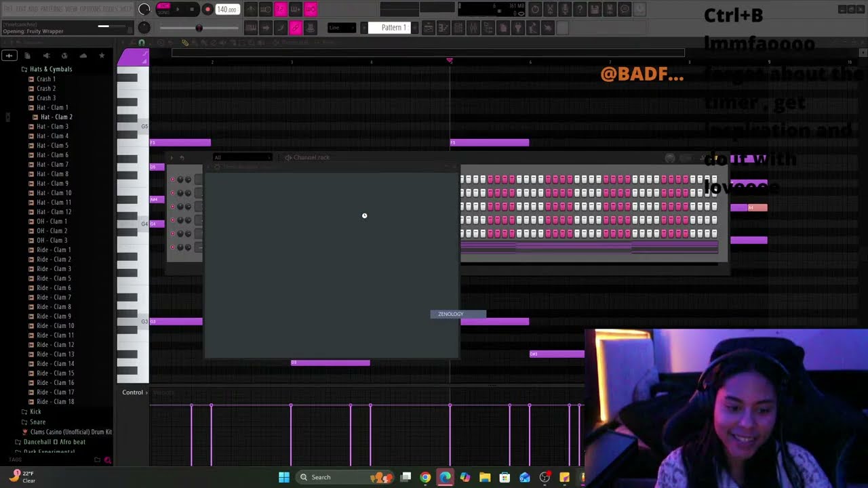Arm the red record button
The image size is (868, 488).
click(x=208, y=9)
